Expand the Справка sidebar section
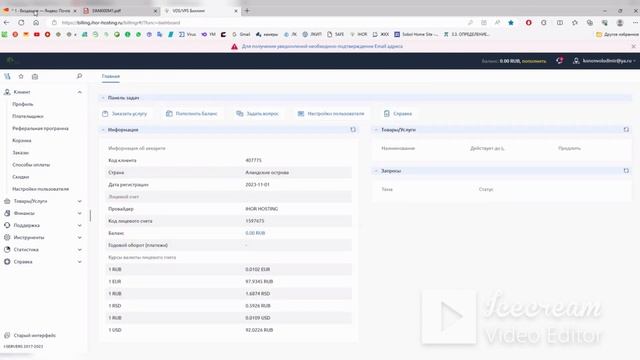 point(80,262)
